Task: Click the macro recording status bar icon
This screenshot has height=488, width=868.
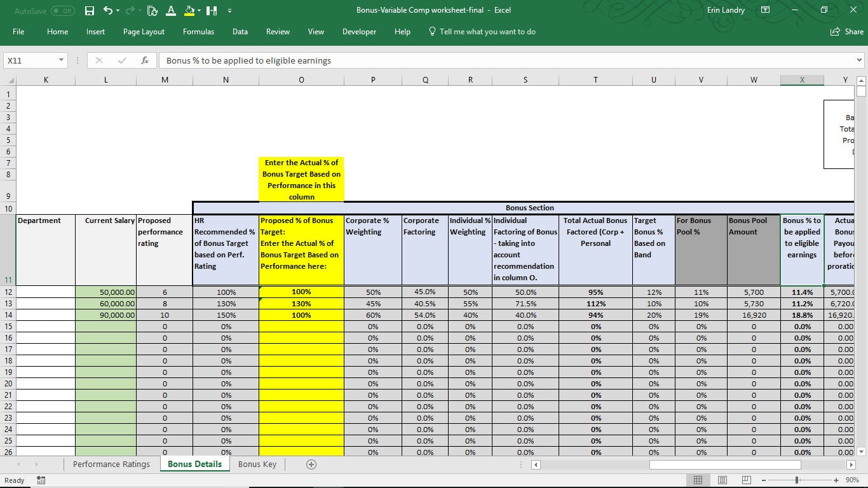Action: pyautogui.click(x=41, y=480)
